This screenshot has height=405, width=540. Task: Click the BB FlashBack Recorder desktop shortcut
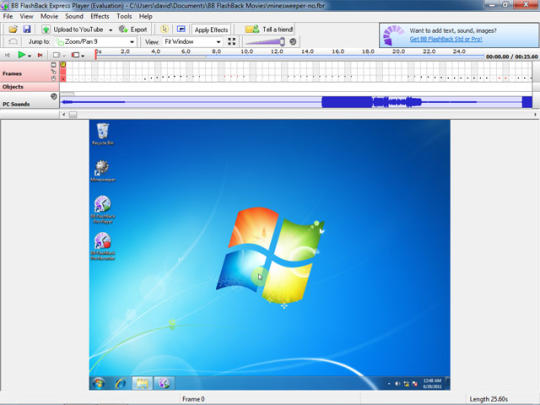tap(103, 246)
